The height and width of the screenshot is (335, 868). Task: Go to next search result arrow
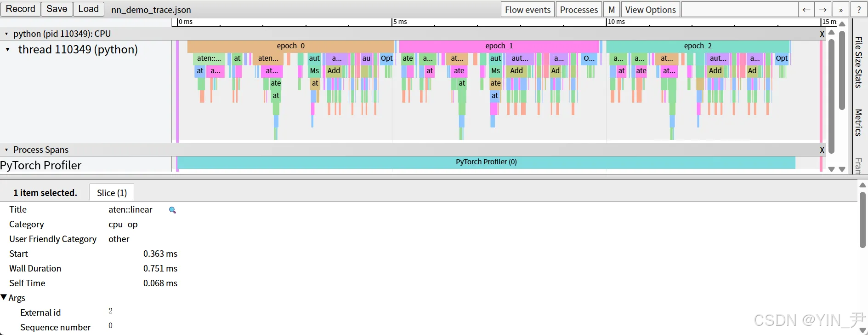(x=823, y=10)
